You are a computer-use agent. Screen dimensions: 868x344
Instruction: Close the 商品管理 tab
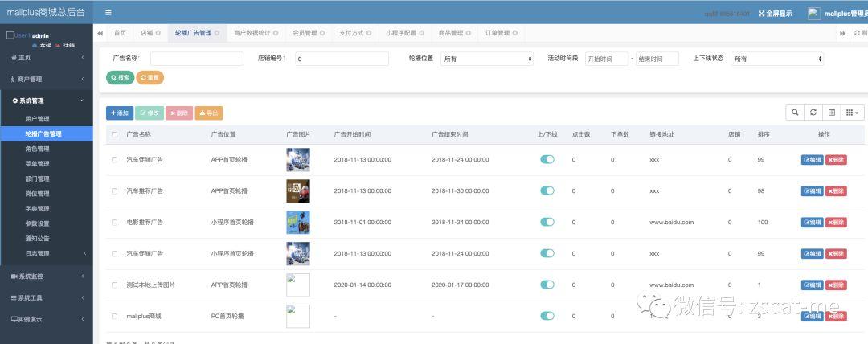pyautogui.click(x=469, y=33)
